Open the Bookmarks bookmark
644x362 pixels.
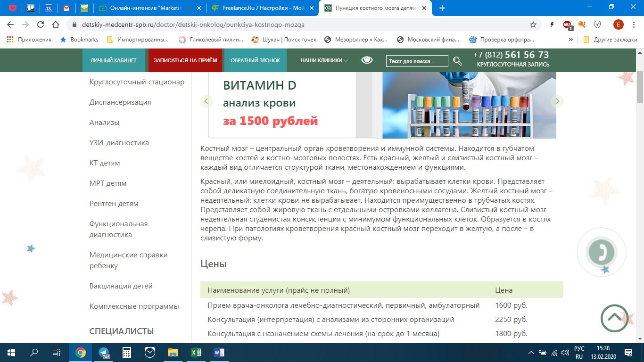pos(79,40)
